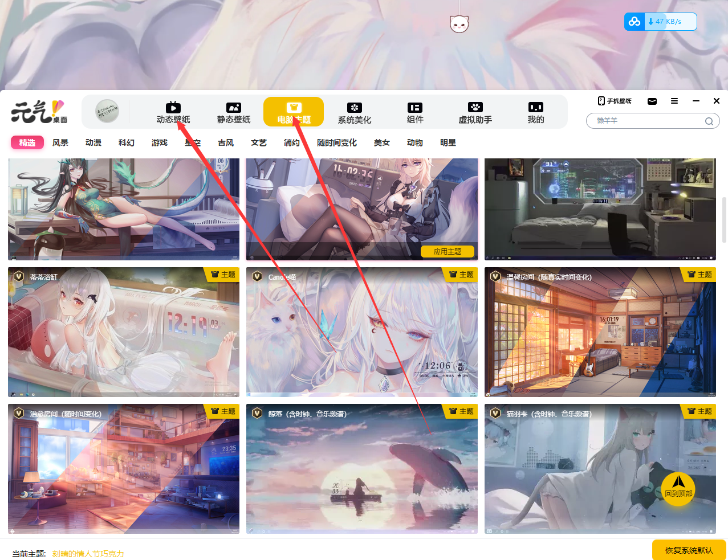
Task: Open the 虚拟助手 virtual assistant section
Action: pyautogui.click(x=475, y=112)
